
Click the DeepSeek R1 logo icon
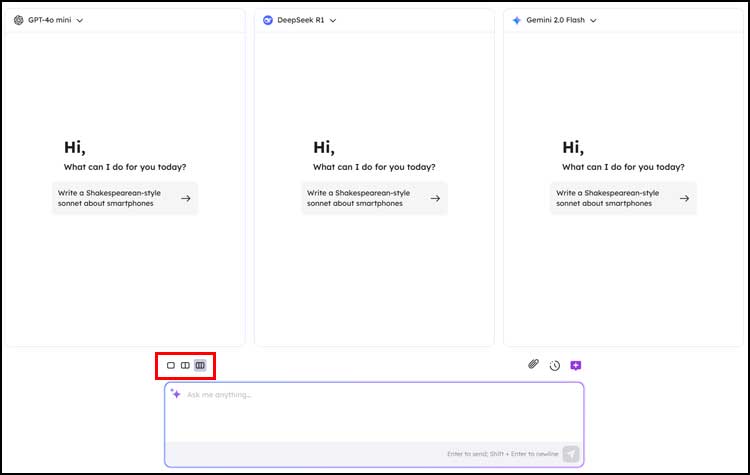point(268,20)
